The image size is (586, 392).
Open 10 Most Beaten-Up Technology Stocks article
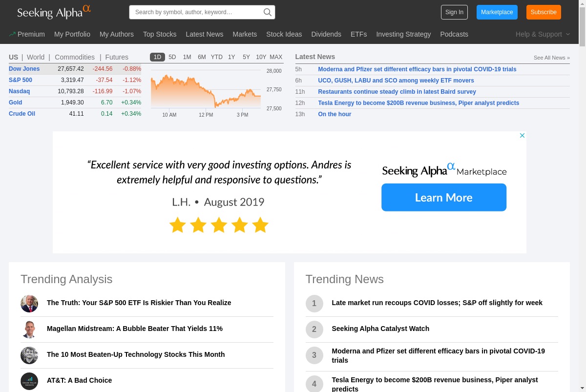click(x=136, y=354)
